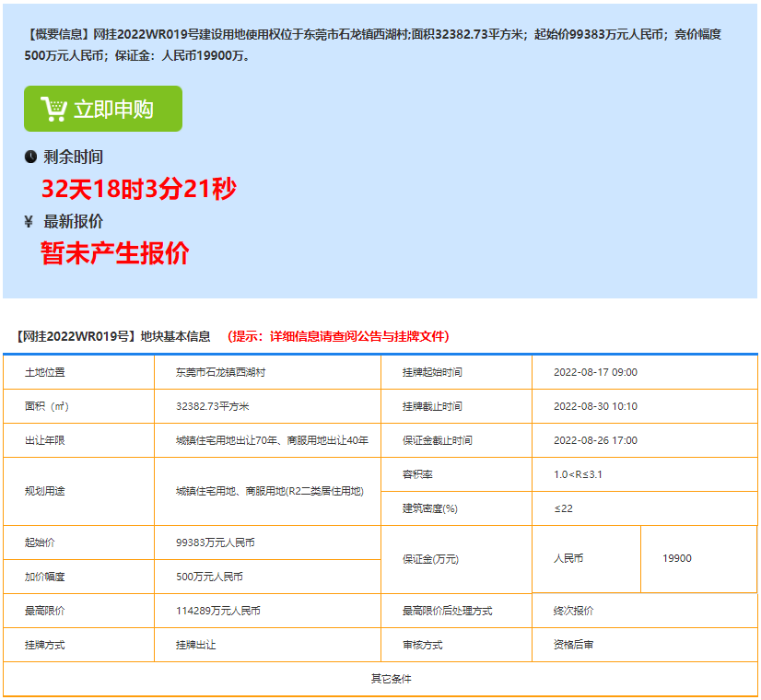The height and width of the screenshot is (700, 761).
Task: Select value 挂牌出让
Action: [x=195, y=645]
